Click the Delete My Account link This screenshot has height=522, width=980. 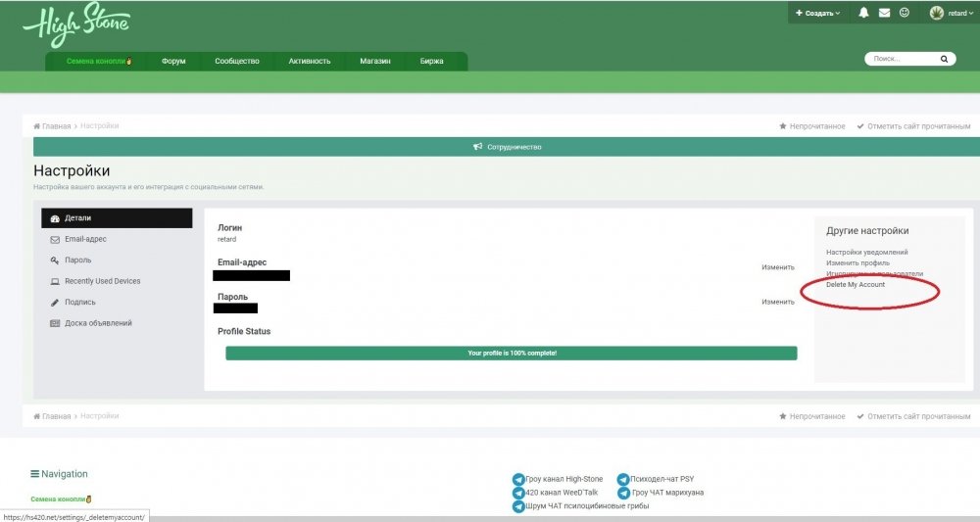(855, 285)
